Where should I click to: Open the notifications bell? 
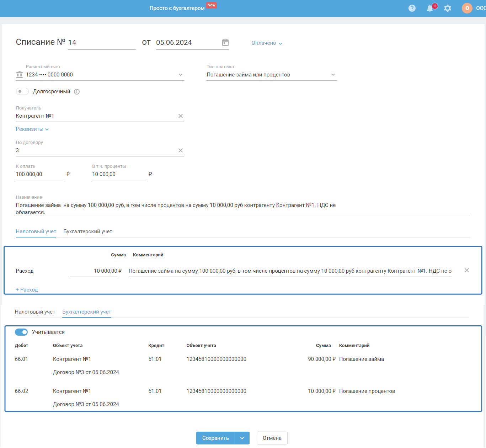click(x=430, y=8)
